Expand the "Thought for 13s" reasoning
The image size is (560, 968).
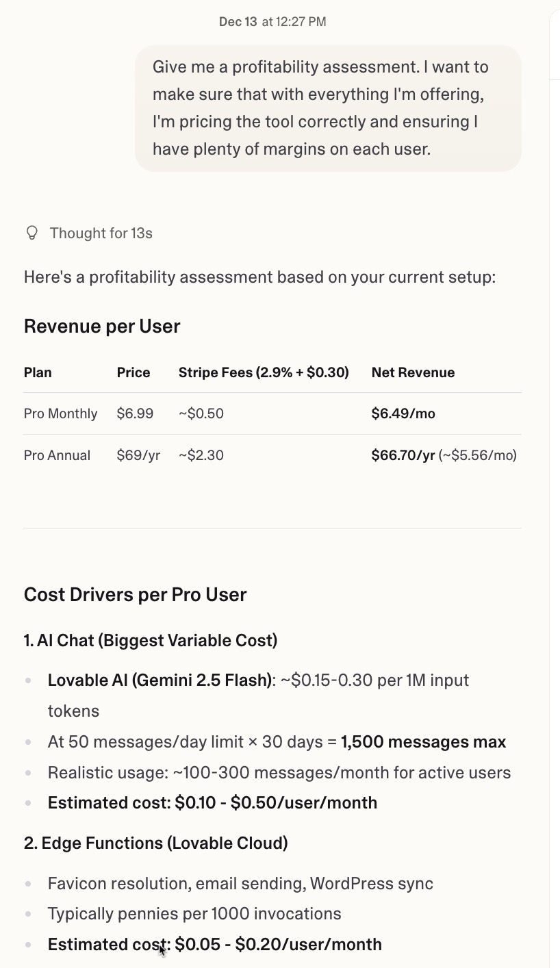coord(101,233)
